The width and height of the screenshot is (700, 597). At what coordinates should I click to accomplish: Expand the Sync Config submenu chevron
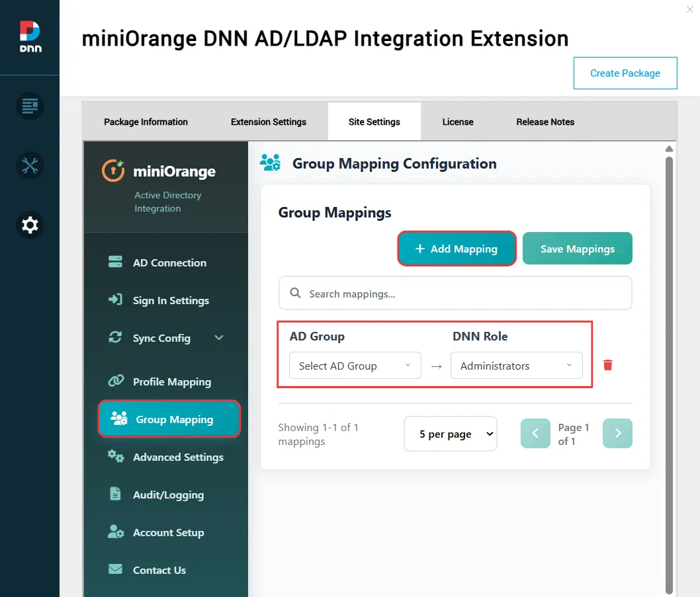[x=219, y=337]
